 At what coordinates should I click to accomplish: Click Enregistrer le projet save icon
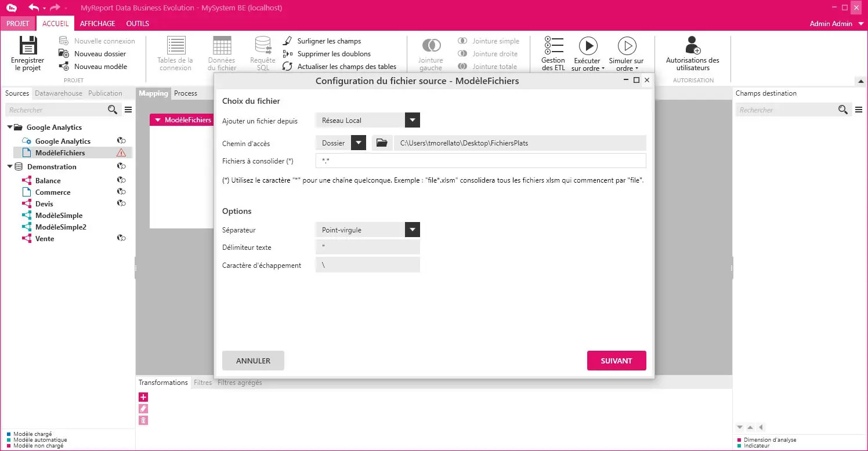[x=27, y=46]
